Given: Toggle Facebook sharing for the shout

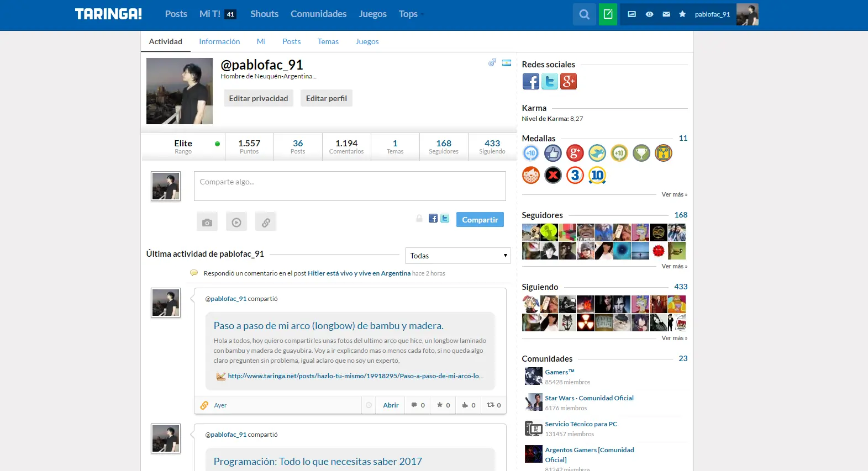Looking at the screenshot, I should 433,219.
